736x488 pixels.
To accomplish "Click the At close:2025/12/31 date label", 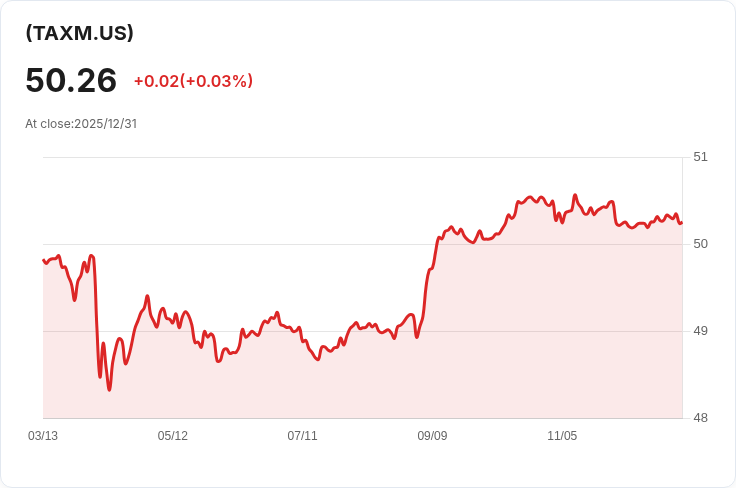I will click(x=81, y=124).
